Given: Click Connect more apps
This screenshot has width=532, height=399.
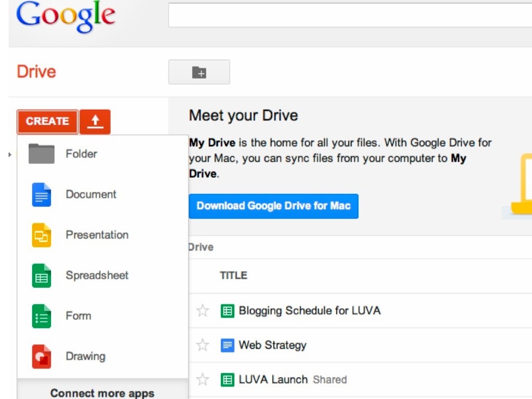Looking at the screenshot, I should point(102,393).
